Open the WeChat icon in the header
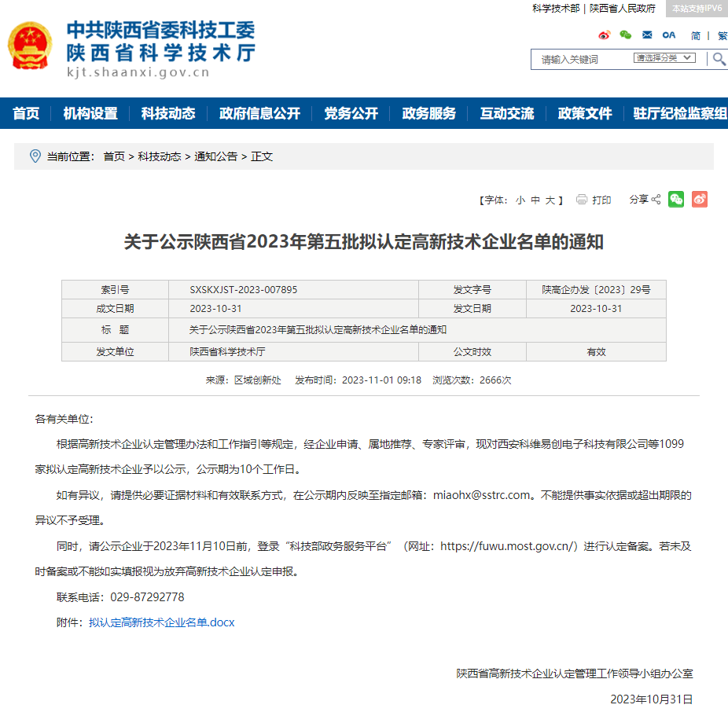The width and height of the screenshot is (728, 712). [625, 35]
